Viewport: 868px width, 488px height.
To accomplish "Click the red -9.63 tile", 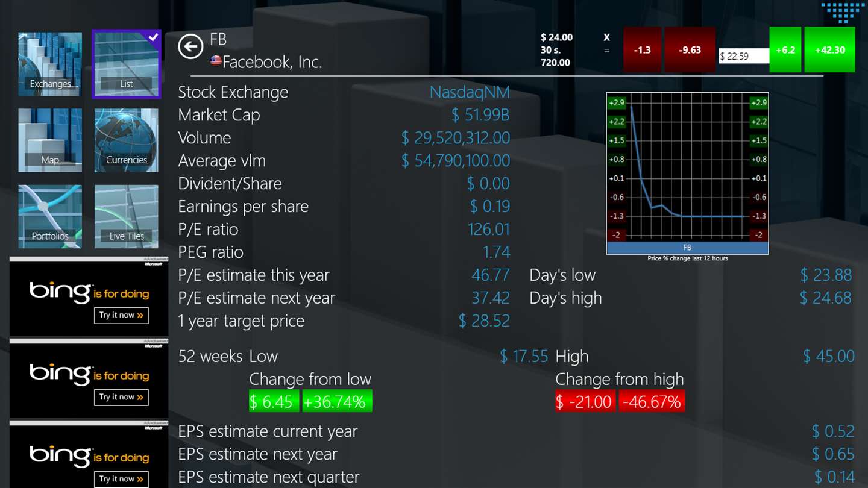I will point(690,50).
